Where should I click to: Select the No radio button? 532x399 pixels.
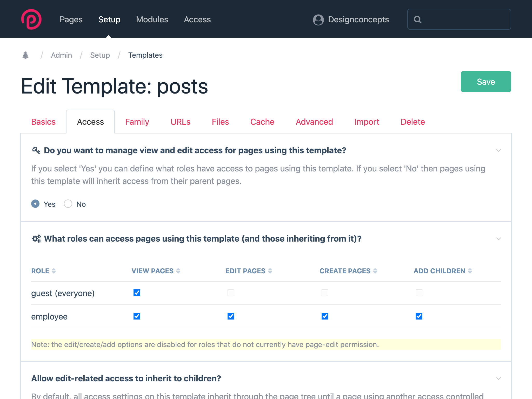tap(68, 204)
